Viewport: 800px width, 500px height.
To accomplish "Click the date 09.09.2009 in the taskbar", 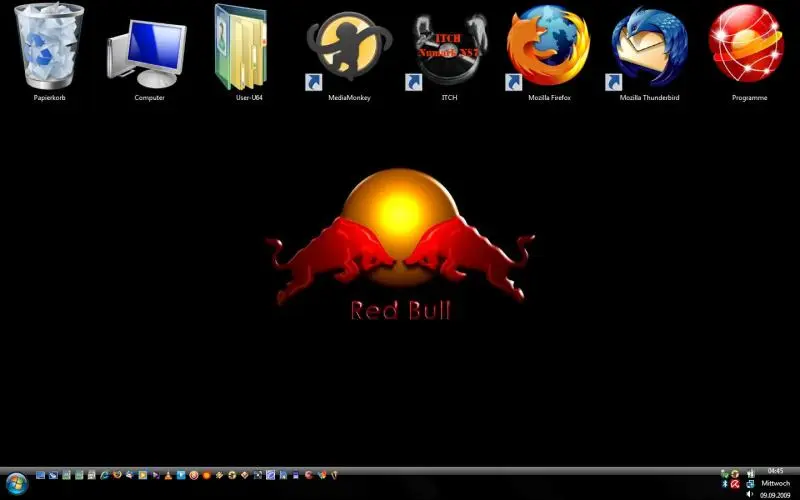I will coord(775,494).
